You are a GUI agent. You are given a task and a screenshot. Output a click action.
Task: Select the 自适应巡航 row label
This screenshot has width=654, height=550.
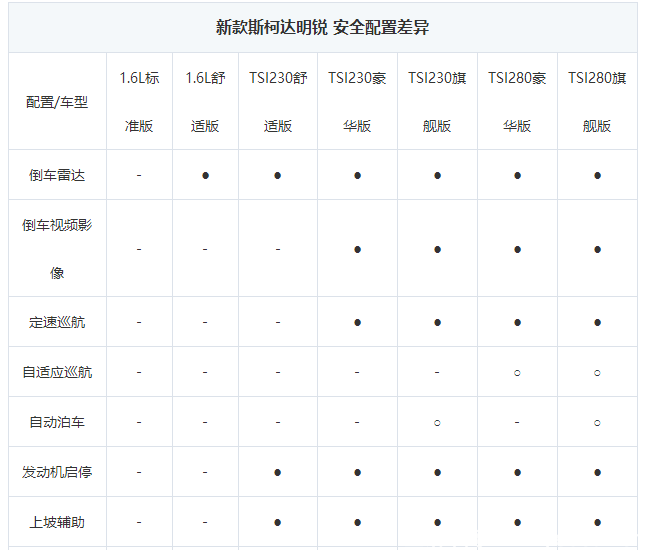[57, 372]
